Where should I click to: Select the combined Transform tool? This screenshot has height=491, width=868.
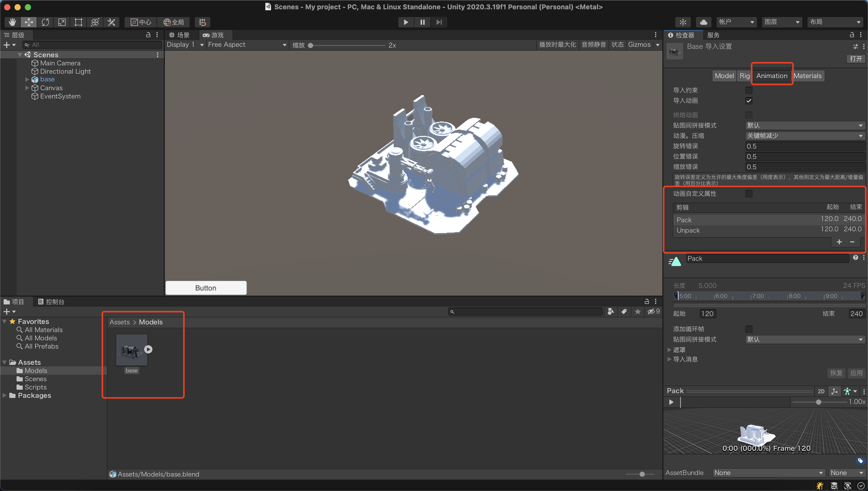[95, 22]
